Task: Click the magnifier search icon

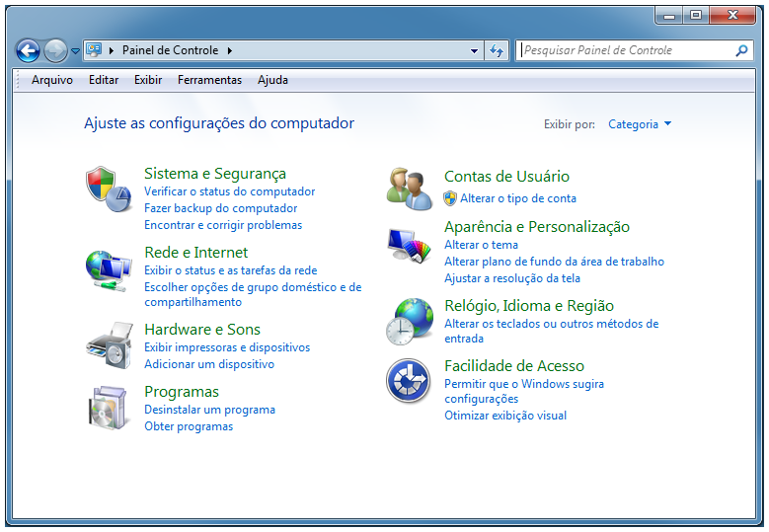Action: [x=741, y=50]
